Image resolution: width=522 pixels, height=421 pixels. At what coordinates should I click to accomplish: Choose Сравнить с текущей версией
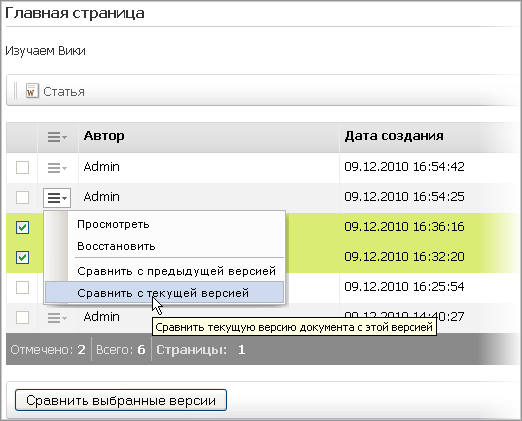pyautogui.click(x=164, y=293)
